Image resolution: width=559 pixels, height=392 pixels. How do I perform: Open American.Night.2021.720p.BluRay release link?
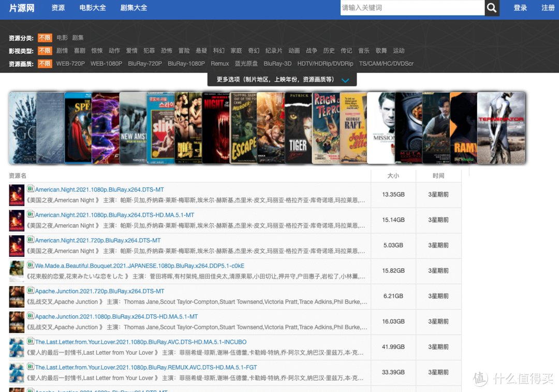(98, 240)
